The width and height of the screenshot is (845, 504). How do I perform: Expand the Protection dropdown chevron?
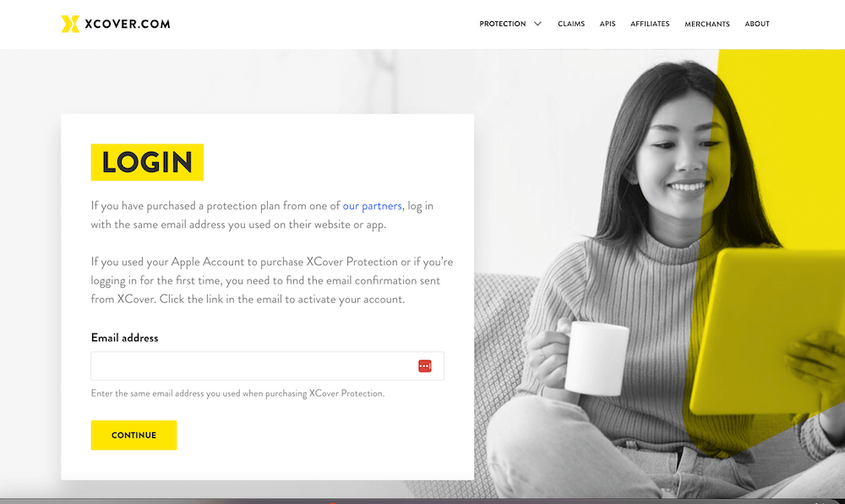pos(537,24)
